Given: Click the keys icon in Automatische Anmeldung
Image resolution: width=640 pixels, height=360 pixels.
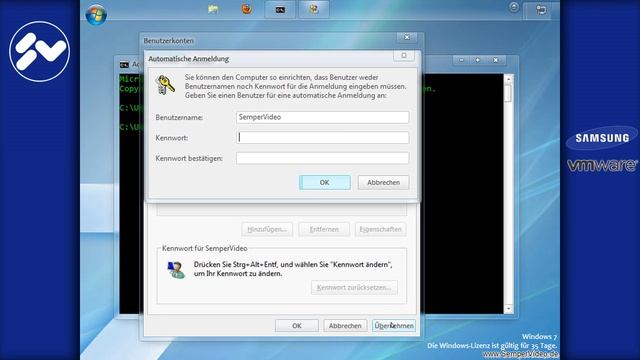Looking at the screenshot, I should coord(165,85).
